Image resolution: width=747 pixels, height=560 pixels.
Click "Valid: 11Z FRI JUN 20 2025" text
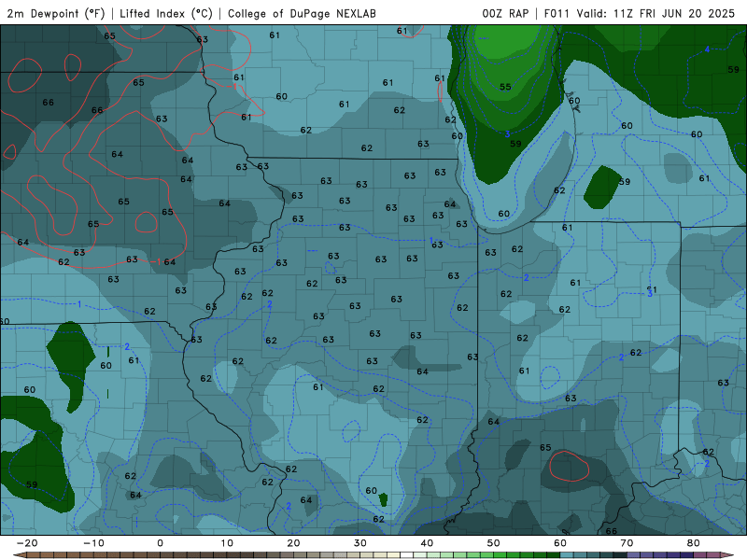pyautogui.click(x=656, y=13)
